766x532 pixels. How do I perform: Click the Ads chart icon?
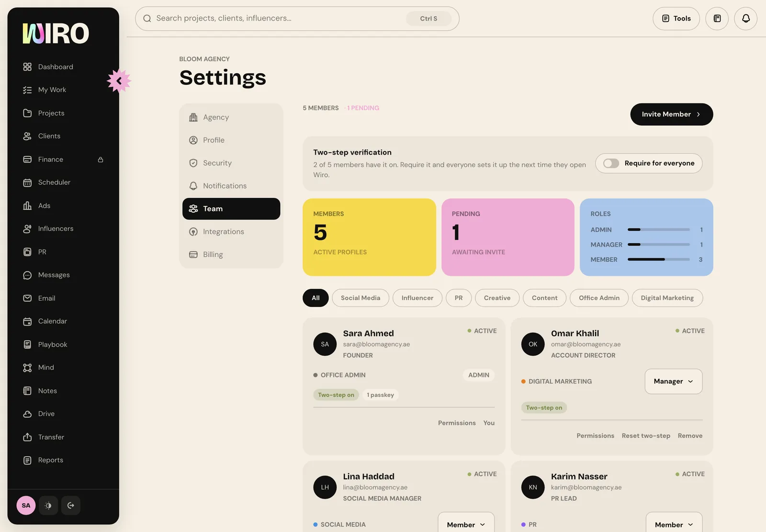[x=27, y=205]
